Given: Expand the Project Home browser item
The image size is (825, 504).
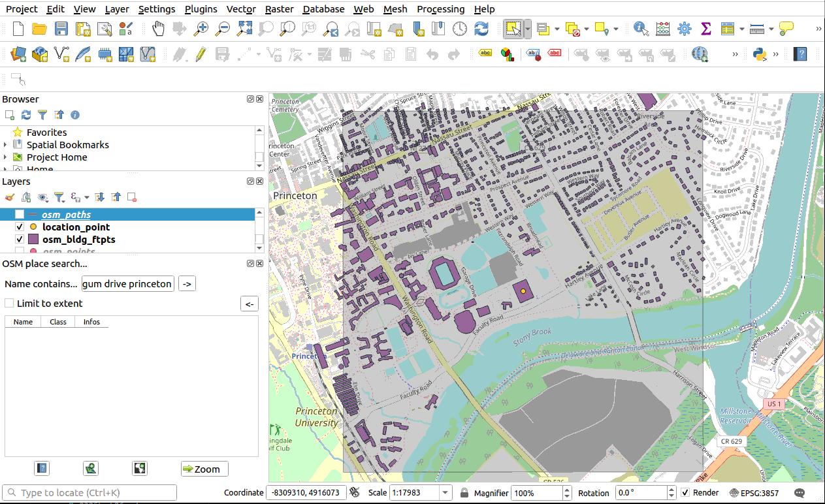Looking at the screenshot, I should (6, 157).
